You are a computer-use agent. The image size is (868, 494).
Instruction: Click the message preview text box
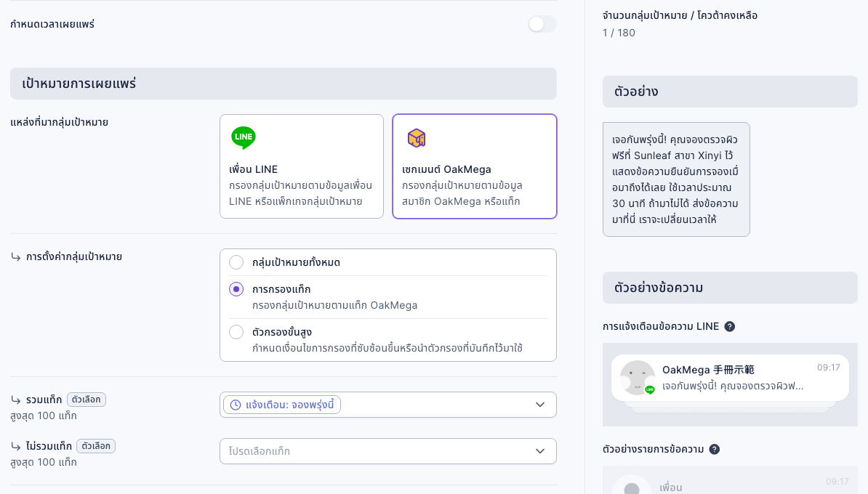(x=676, y=179)
